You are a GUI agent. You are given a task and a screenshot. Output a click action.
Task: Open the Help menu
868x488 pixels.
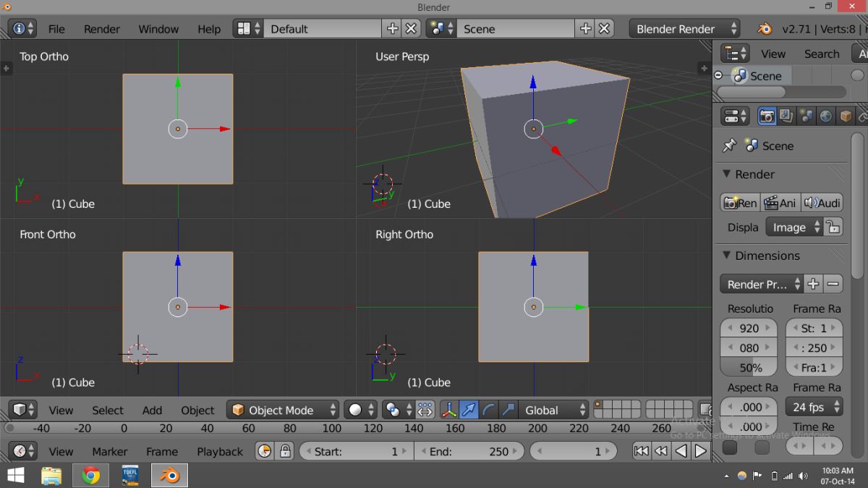[x=209, y=29]
